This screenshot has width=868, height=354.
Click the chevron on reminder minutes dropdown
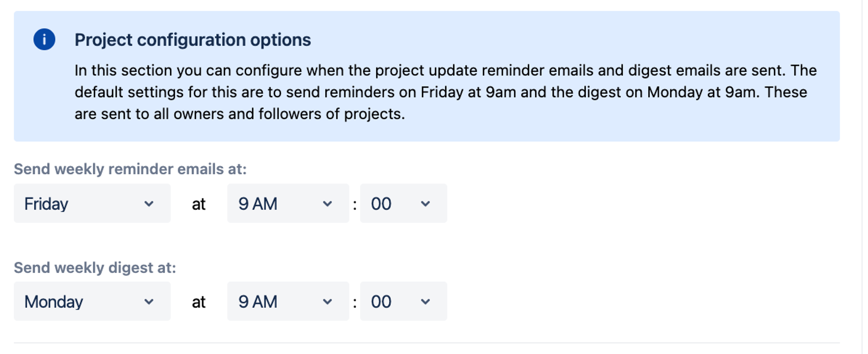tap(425, 204)
